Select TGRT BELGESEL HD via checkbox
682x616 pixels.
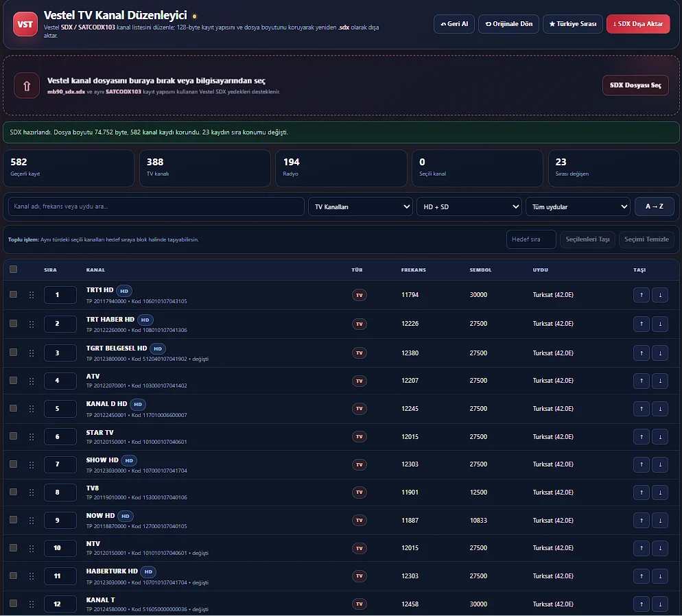[x=14, y=352]
